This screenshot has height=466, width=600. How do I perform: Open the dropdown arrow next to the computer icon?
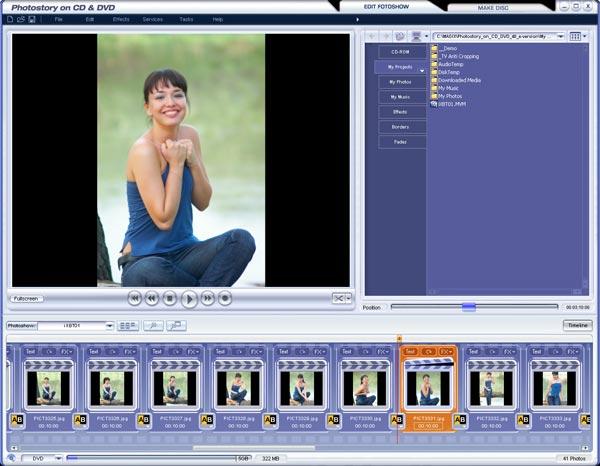[x=427, y=36]
